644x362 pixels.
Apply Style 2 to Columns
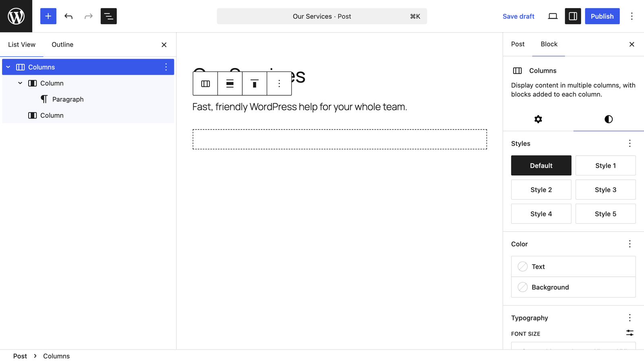pyautogui.click(x=541, y=189)
